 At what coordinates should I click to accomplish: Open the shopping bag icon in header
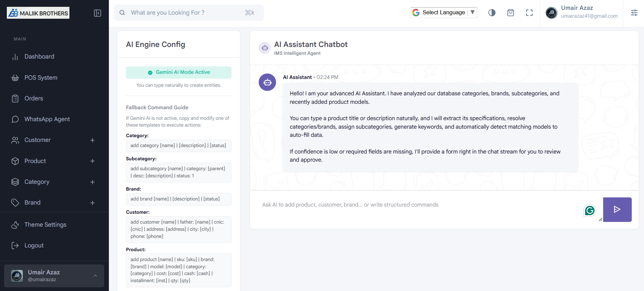(511, 13)
